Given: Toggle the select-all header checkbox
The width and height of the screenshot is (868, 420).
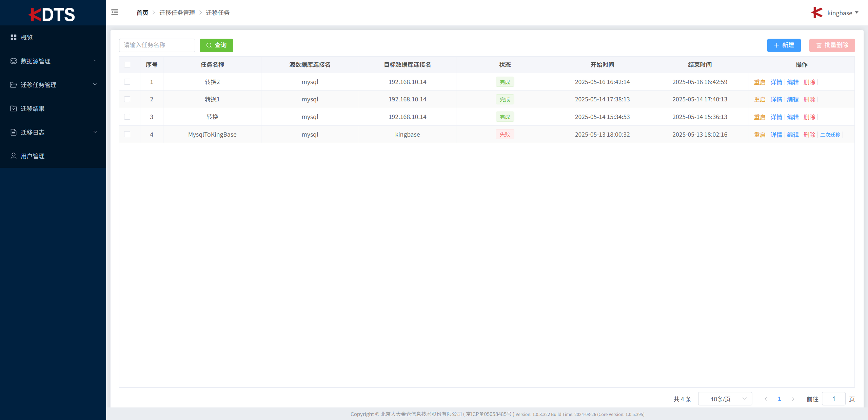Looking at the screenshot, I should (127, 65).
